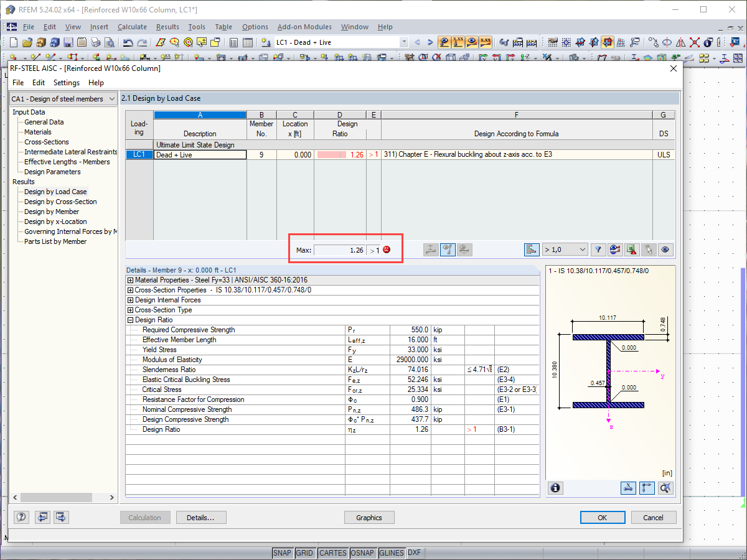This screenshot has width=747, height=560.
Task: Select Parts List by Member tree item
Action: pos(55,241)
